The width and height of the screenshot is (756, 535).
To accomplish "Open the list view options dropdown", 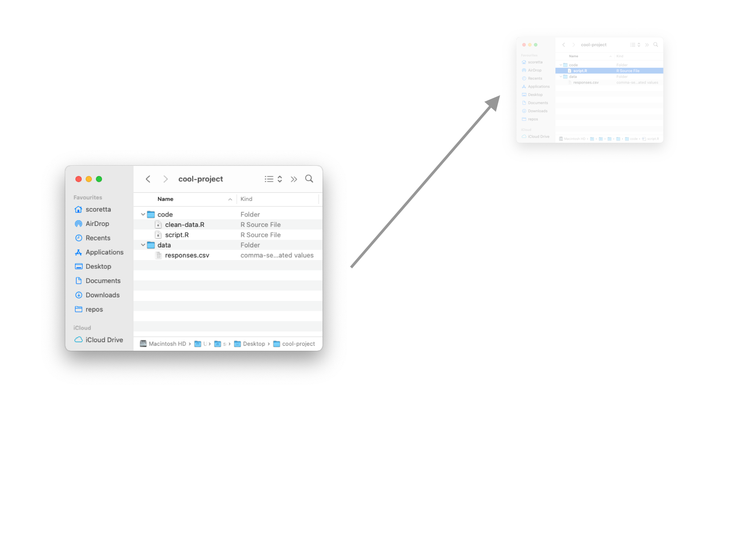I will 273,179.
